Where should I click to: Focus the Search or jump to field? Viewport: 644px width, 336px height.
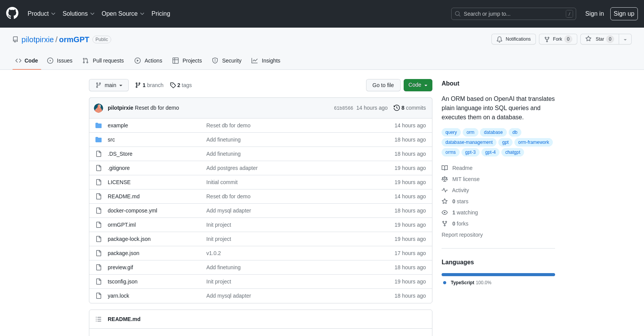point(513,14)
